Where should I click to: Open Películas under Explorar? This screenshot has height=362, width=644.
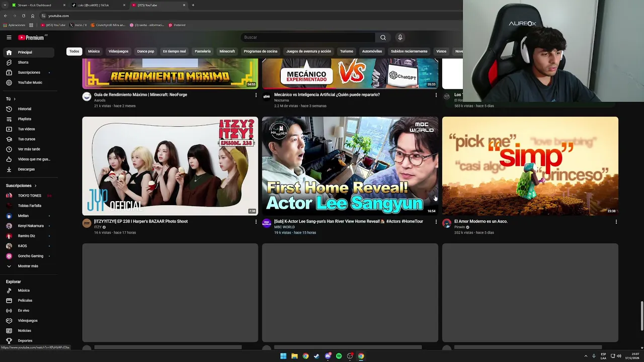(x=29, y=300)
